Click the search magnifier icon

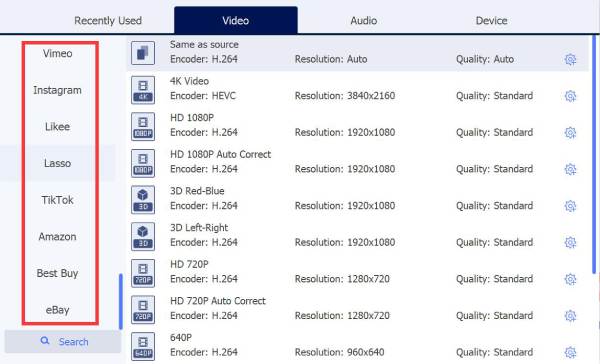click(45, 341)
